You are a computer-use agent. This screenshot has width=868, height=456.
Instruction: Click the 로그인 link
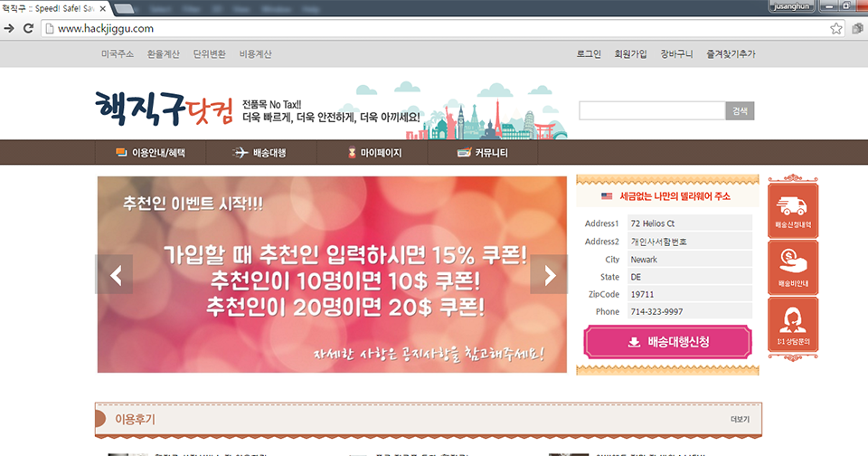[x=589, y=54]
